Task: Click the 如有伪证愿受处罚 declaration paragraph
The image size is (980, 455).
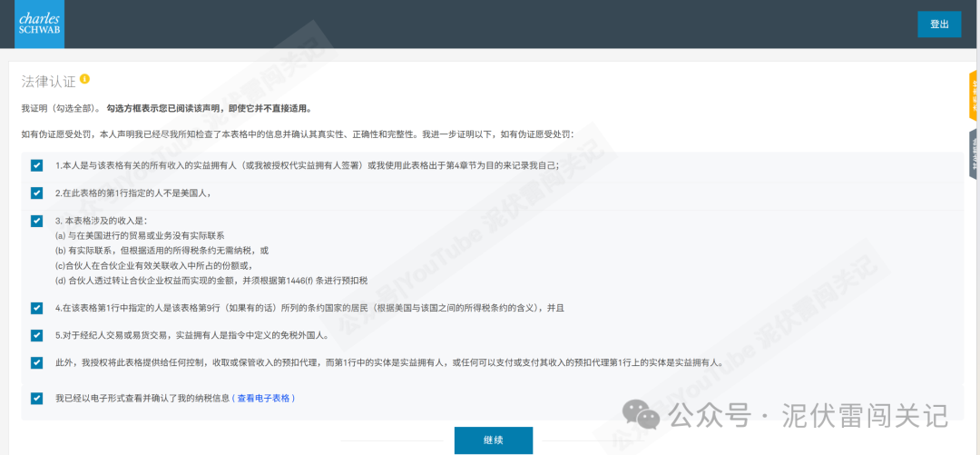Action: tap(298, 134)
